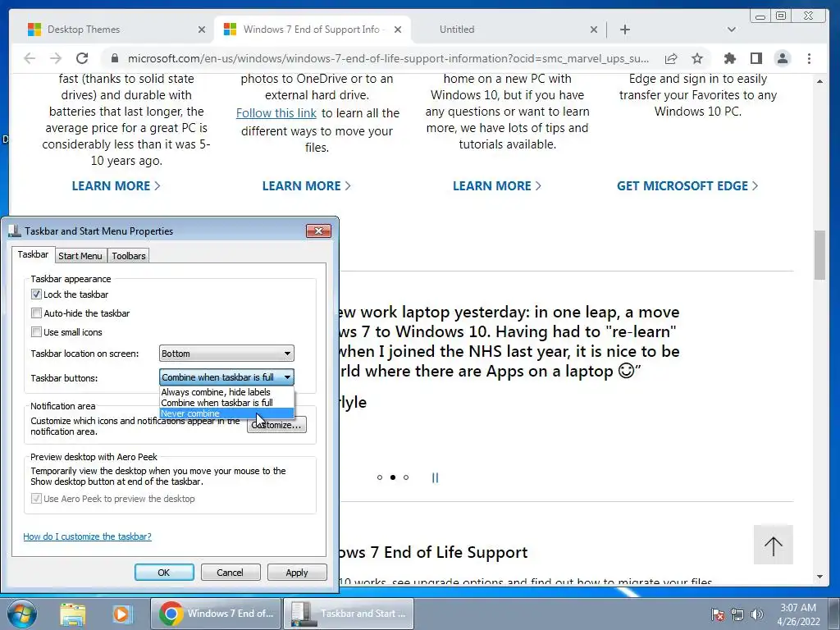
Task: Open the Follow this link hyperlink
Action: pos(276,113)
